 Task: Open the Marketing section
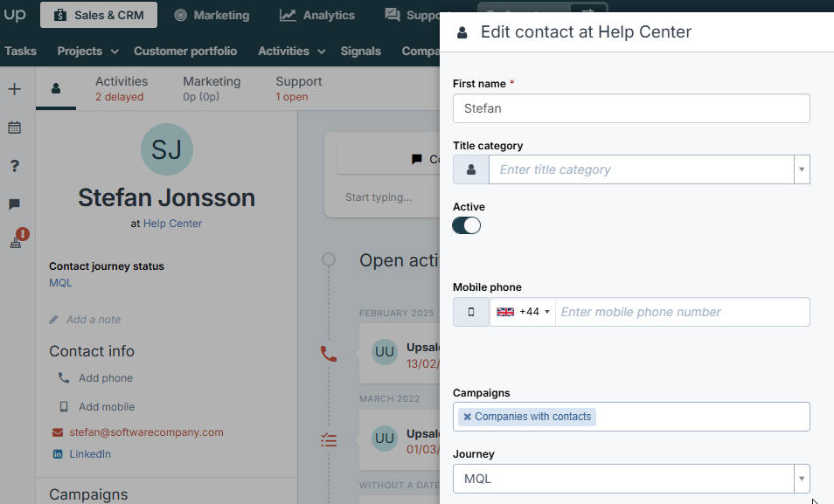tap(212, 15)
